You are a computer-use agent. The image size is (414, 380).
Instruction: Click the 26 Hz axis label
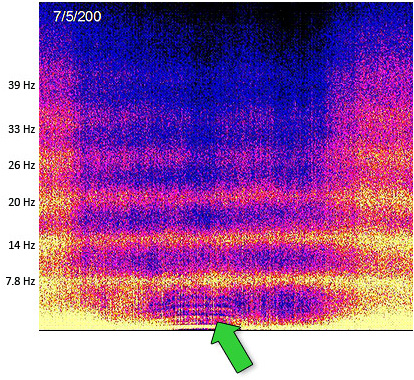point(22,165)
